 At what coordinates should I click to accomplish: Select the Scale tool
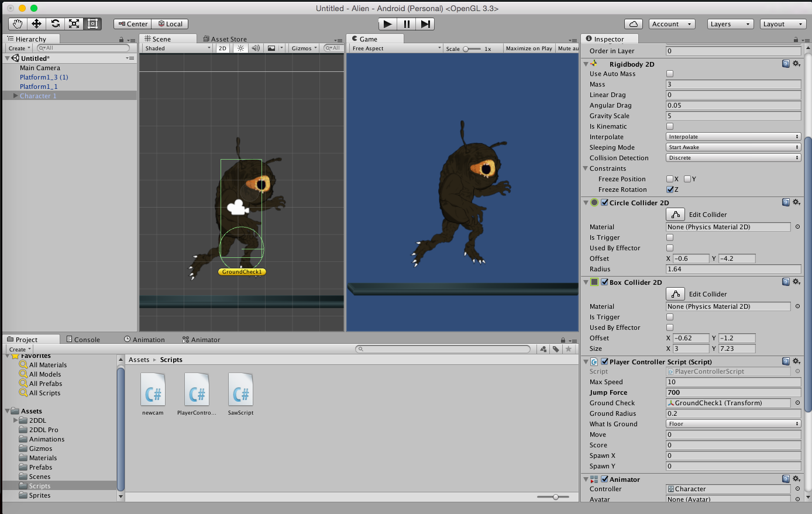click(x=74, y=24)
